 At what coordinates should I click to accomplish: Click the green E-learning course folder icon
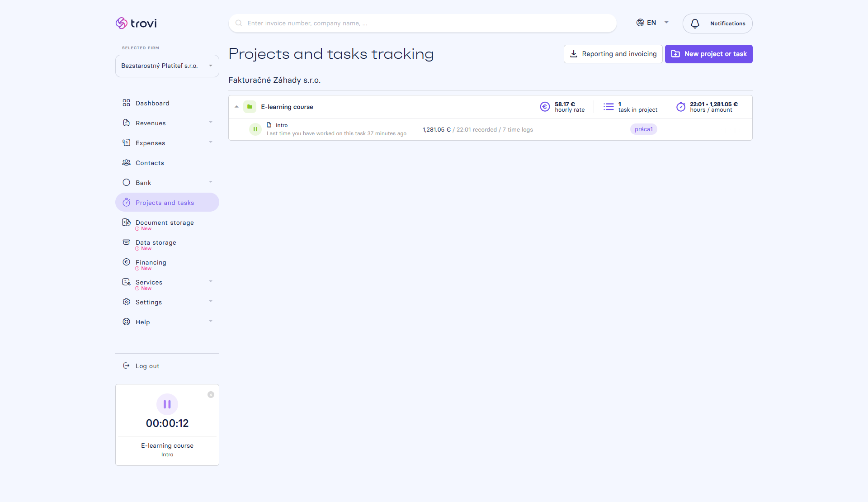click(x=250, y=107)
